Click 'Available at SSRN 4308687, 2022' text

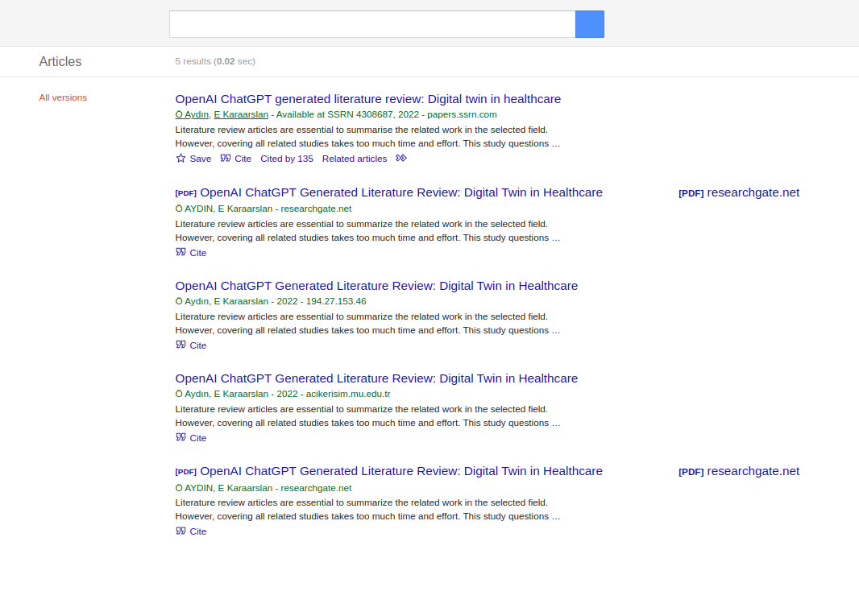(347, 114)
